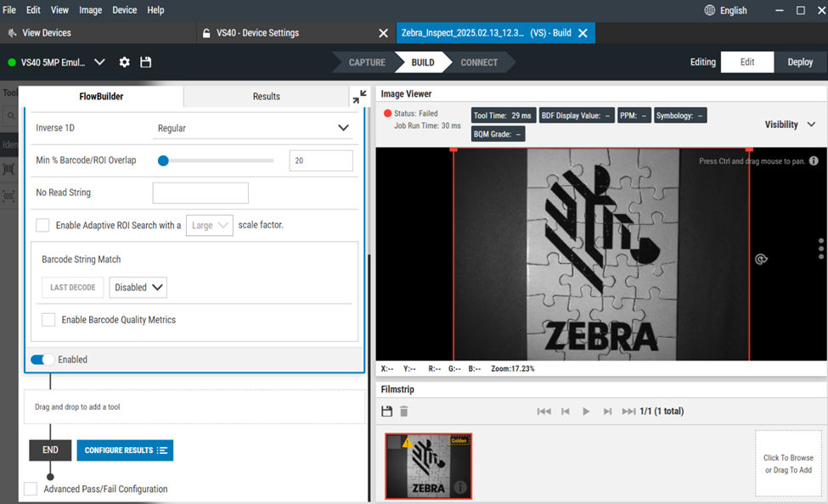The image size is (828, 504).
Task: Save the filmstrip with floppy icon
Action: pos(387,412)
